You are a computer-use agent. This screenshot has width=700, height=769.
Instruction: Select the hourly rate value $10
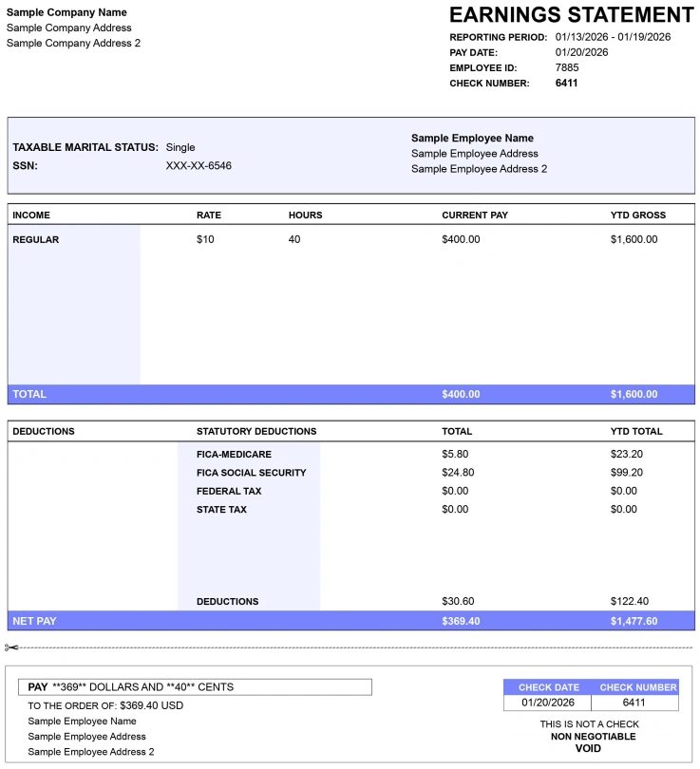(205, 239)
